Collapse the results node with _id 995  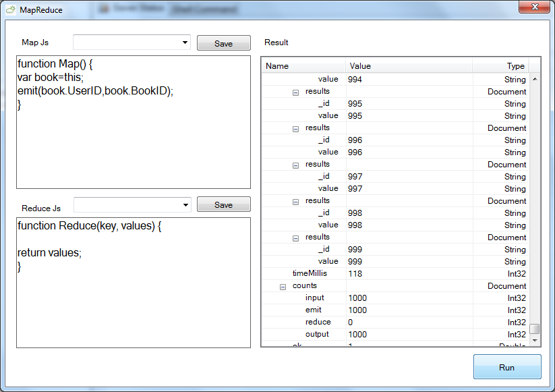295,92
